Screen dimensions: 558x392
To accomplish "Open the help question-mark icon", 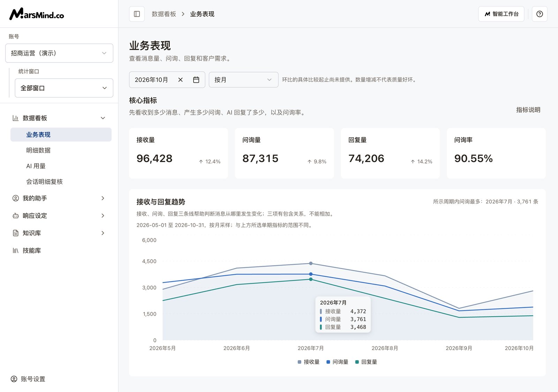I will pyautogui.click(x=540, y=14).
